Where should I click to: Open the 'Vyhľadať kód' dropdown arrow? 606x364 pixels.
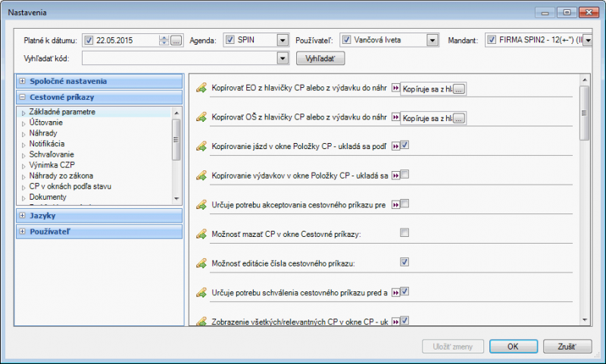[x=283, y=58]
